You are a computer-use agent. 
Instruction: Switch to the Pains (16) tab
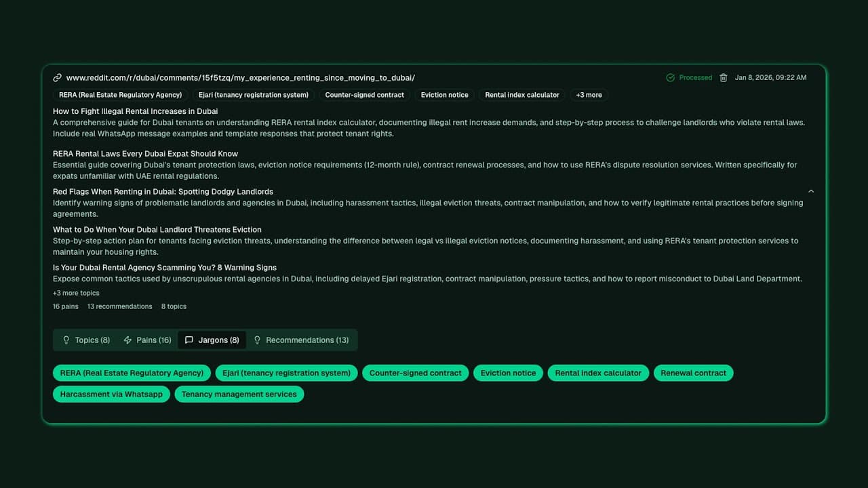(147, 340)
